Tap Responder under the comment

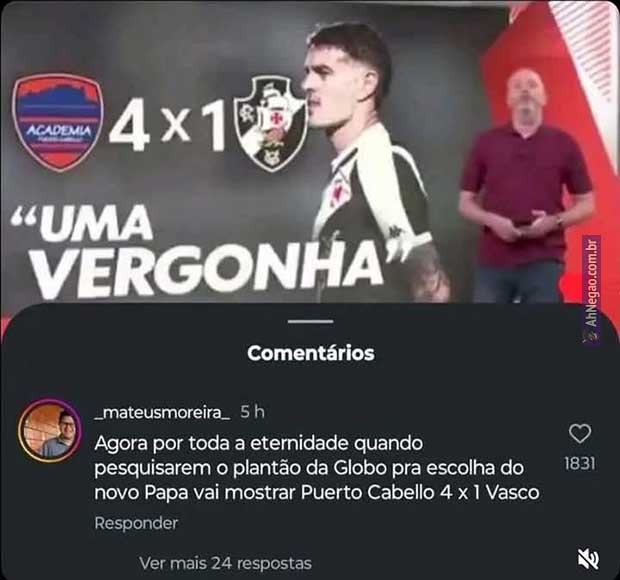(x=136, y=523)
